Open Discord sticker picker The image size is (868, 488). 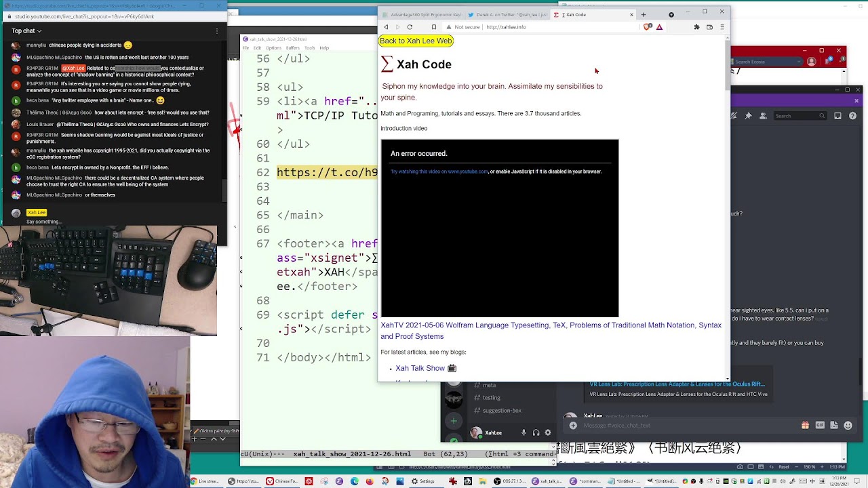[834, 426]
